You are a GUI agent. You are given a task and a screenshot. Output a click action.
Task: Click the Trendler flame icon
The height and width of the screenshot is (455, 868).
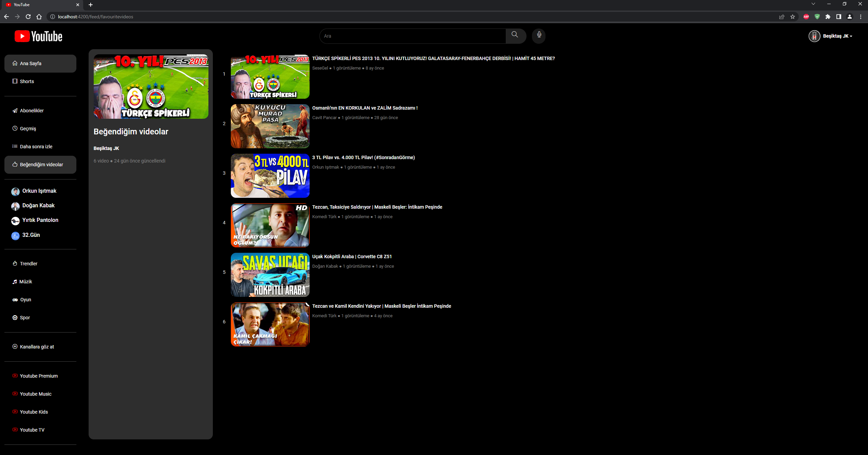coord(15,263)
